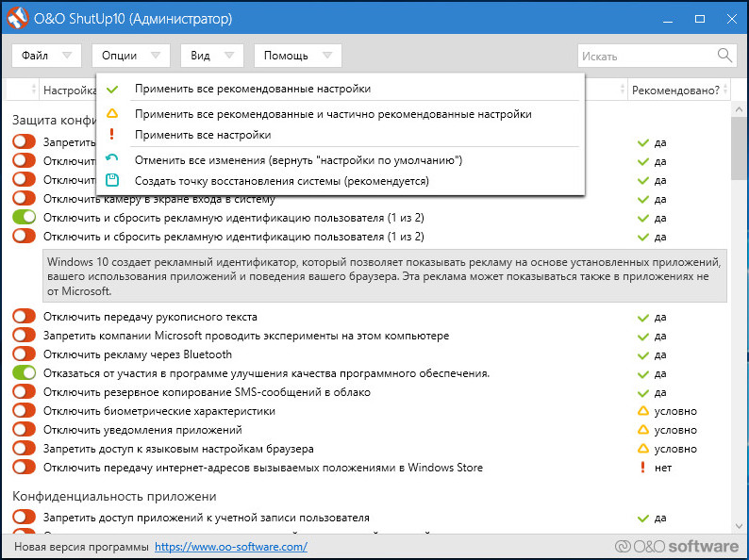749x560 pixels.
Task: Click 'условно' text for биометрические характеристики row
Action: [x=675, y=410]
